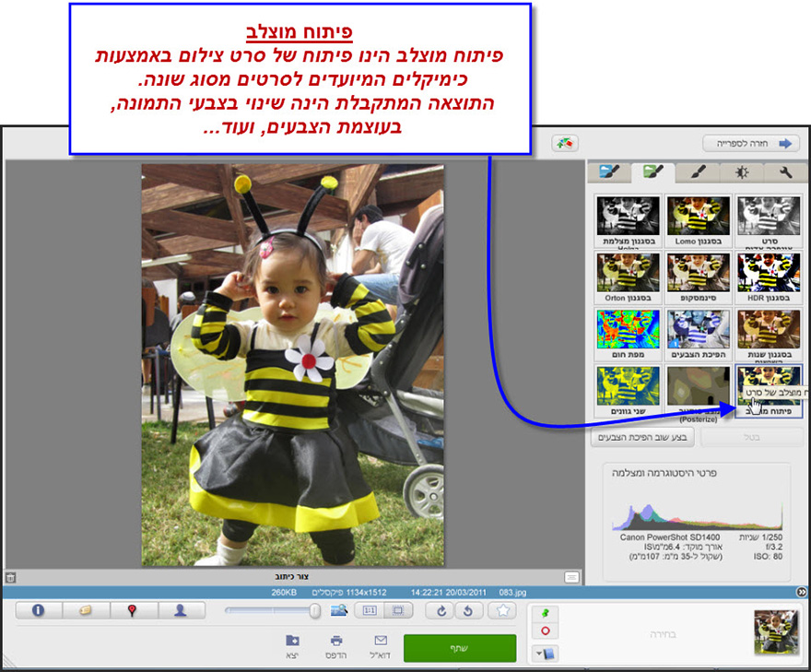The height and width of the screenshot is (672, 811).
Task: Switch to the wrench settings tab
Action: [786, 172]
